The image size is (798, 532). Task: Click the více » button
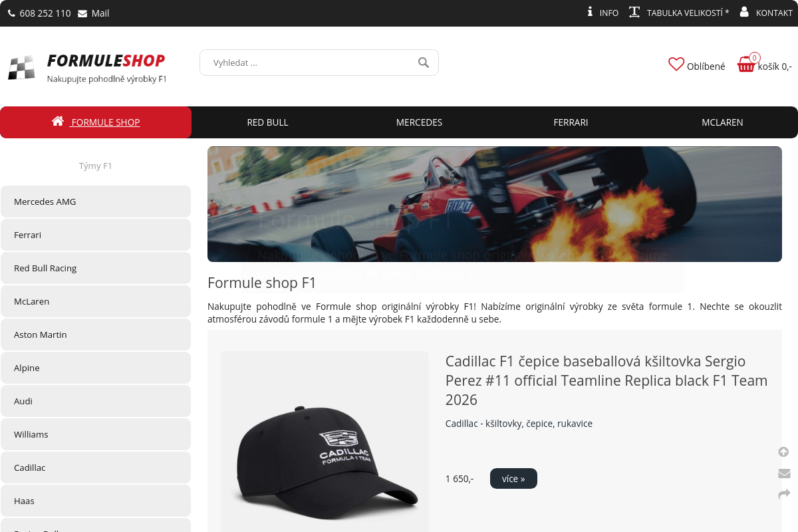pos(513,478)
